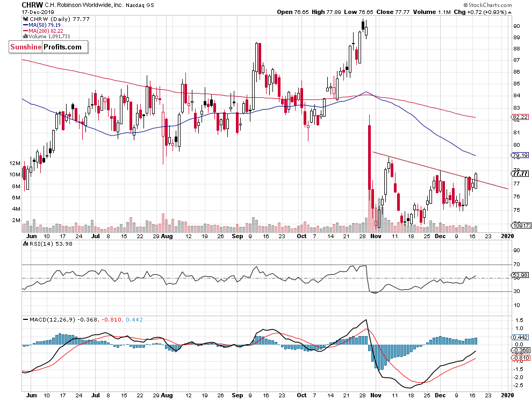Click the volume bars icon in legend
Screen dimensions: 532x400
25,37
